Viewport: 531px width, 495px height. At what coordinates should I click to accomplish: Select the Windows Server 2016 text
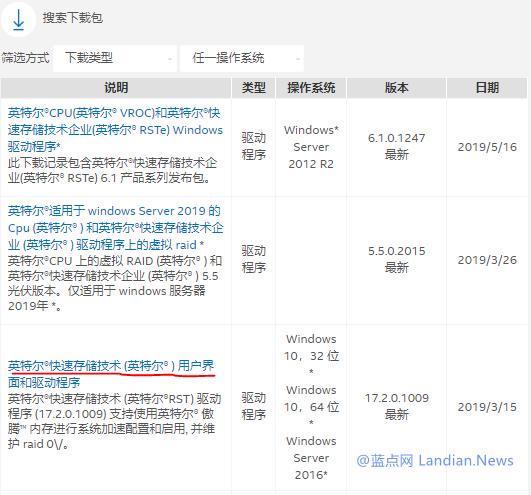pos(311,458)
